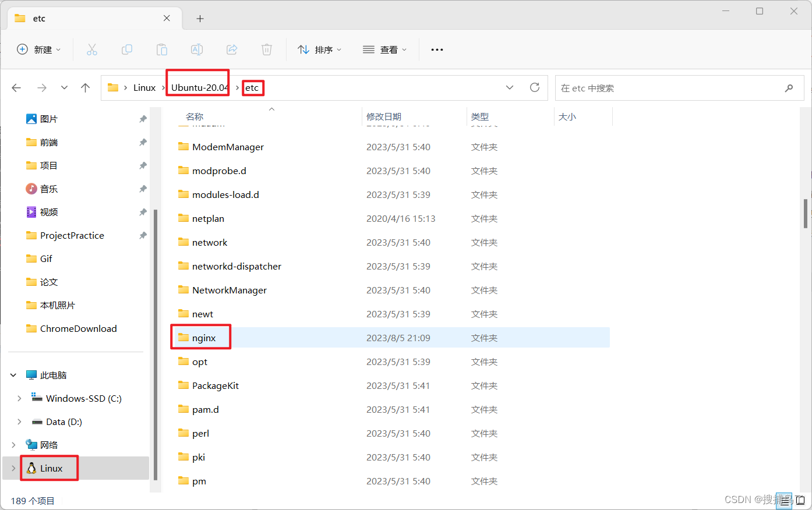Refresh the current folder view
The width and height of the screenshot is (812, 510).
[x=535, y=87]
